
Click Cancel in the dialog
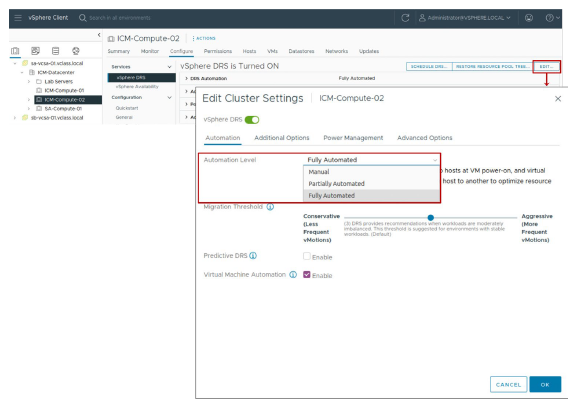(x=508, y=384)
